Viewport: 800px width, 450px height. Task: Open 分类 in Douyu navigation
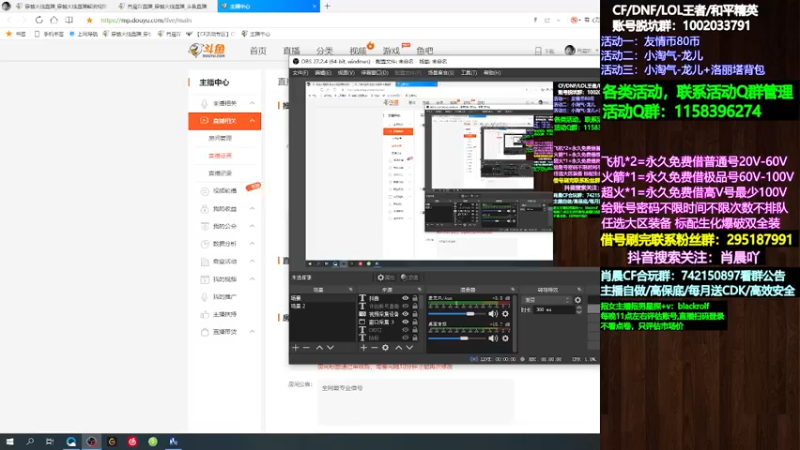324,51
